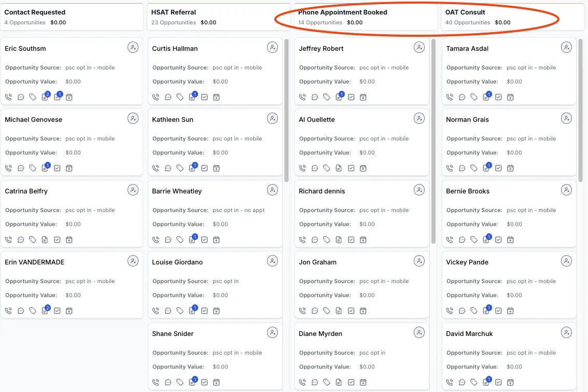Click the Phone Appointment Booked column scrollbar

(433, 141)
